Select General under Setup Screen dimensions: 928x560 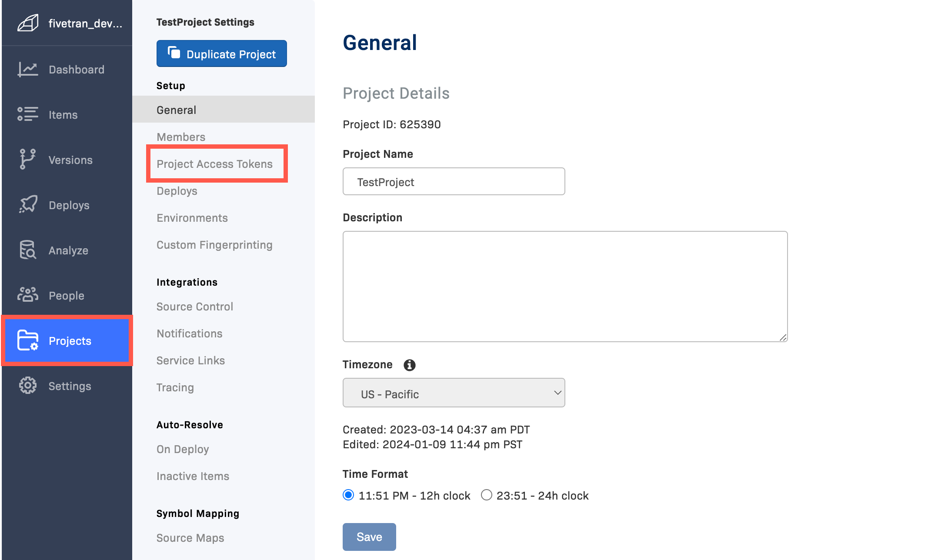(x=224, y=110)
